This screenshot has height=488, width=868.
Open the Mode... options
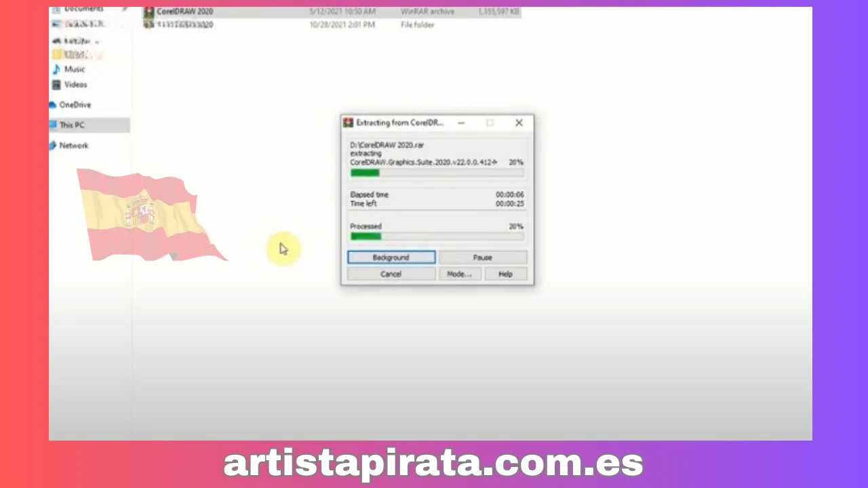(459, 274)
